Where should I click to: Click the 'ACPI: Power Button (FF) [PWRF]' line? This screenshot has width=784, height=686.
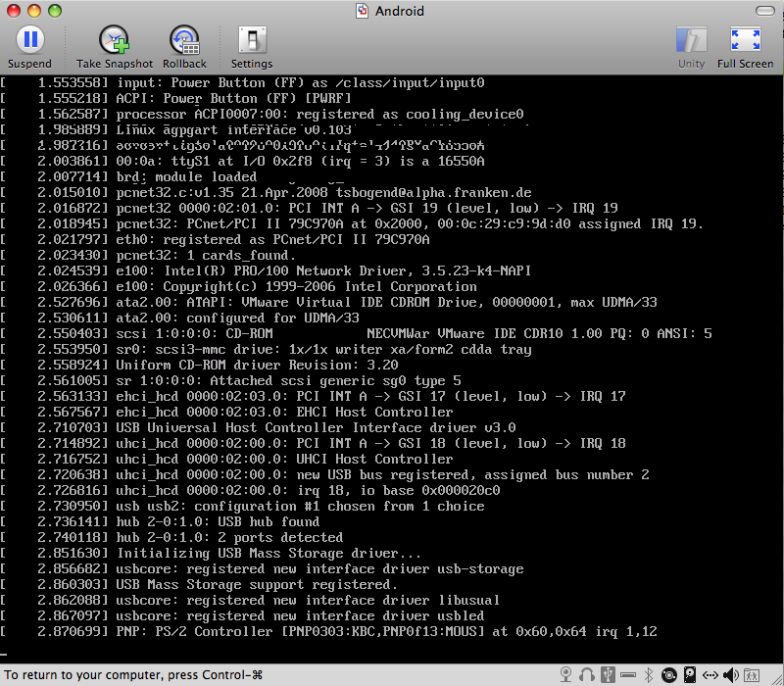233,99
